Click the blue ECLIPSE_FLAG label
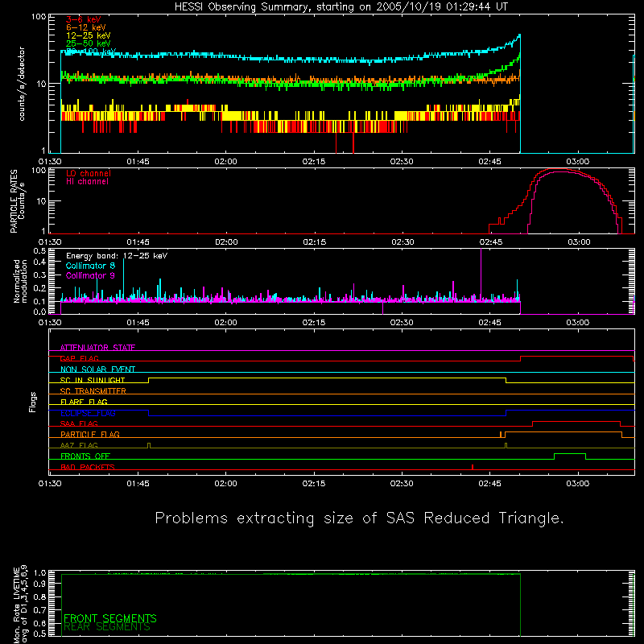 [x=88, y=413]
